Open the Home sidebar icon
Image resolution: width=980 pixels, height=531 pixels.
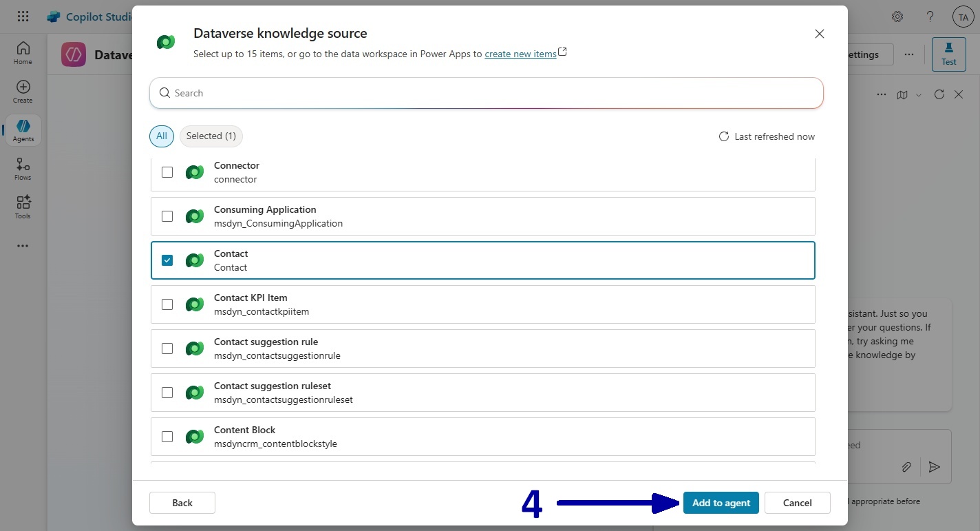[23, 52]
